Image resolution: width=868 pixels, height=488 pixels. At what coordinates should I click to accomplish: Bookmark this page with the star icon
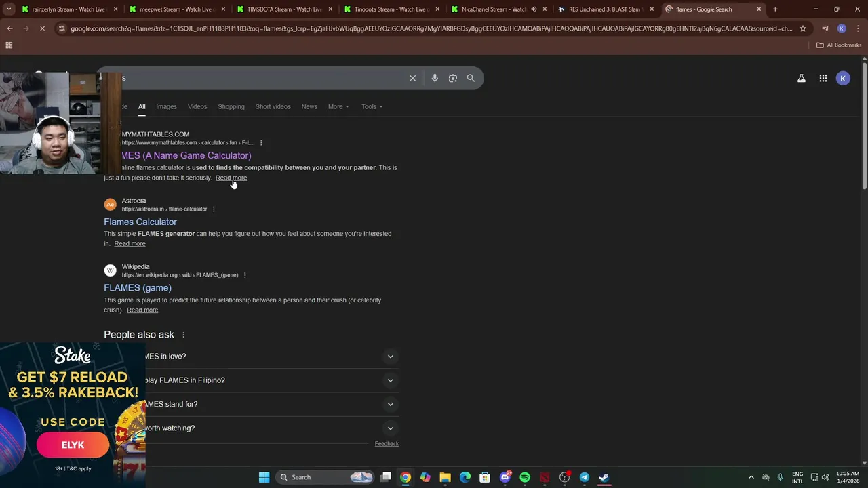[803, 28]
